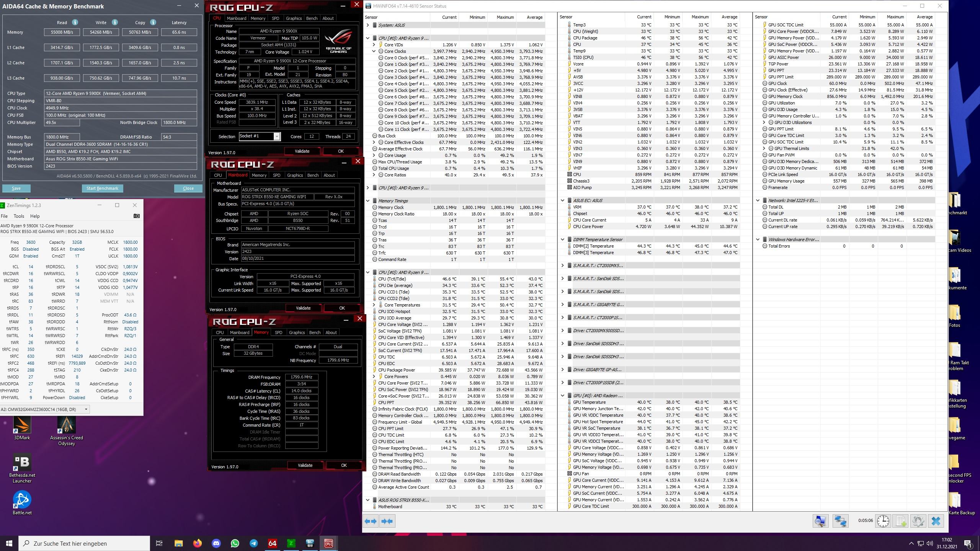Open Discord from the taskbar
This screenshot has width=980, height=551.
216,543
